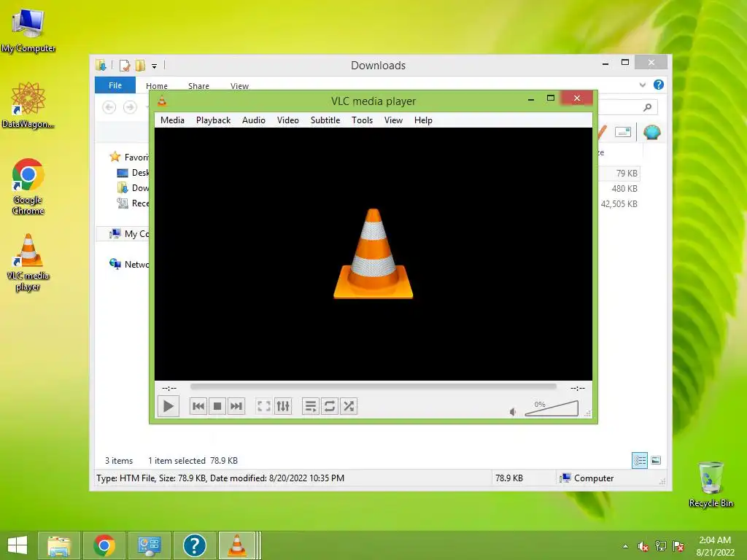Click the network tray icon
747x560 pixels.
[661, 546]
